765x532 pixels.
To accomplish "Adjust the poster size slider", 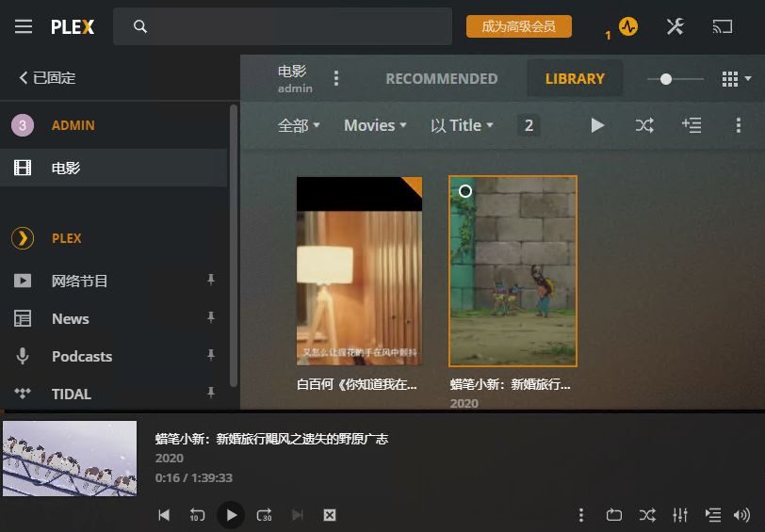I will [675, 79].
